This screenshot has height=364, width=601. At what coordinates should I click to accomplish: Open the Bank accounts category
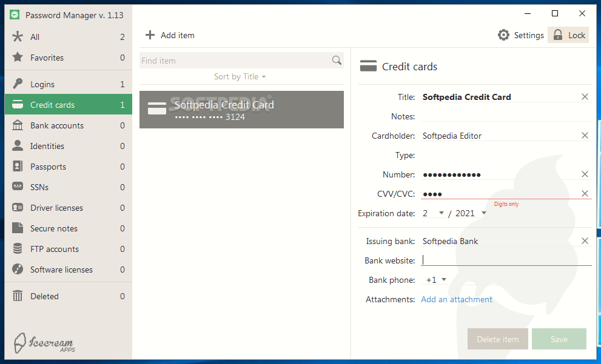68,125
